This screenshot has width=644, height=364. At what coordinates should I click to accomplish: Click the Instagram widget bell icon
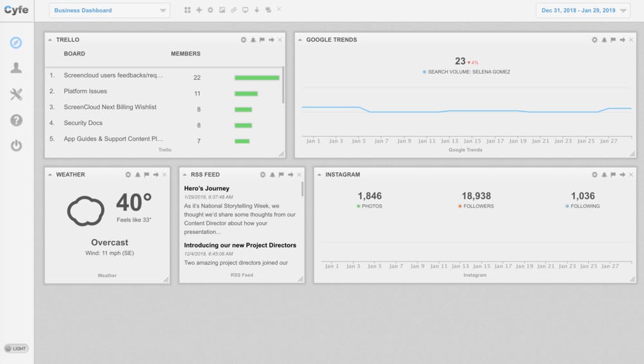click(604, 175)
